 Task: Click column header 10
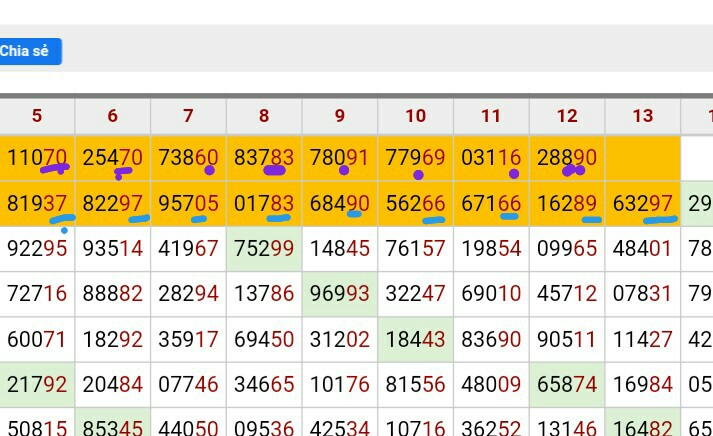click(x=415, y=116)
